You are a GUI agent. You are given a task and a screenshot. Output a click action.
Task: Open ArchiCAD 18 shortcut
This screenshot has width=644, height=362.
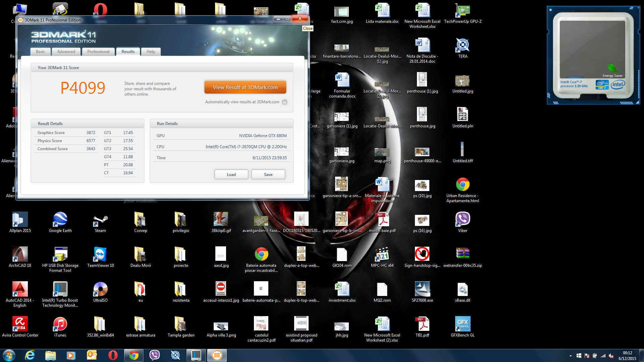click(x=20, y=257)
